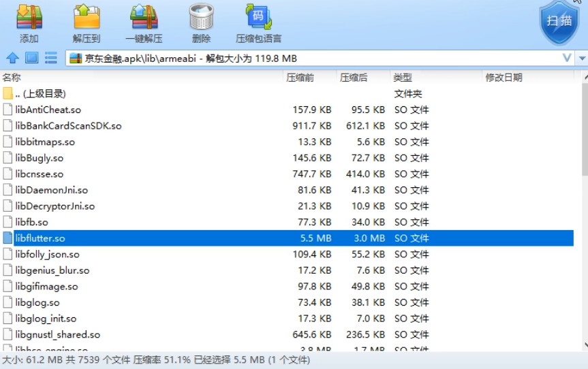Click the file icon of libAntiCheat.so
588x369 pixels.
click(x=7, y=110)
